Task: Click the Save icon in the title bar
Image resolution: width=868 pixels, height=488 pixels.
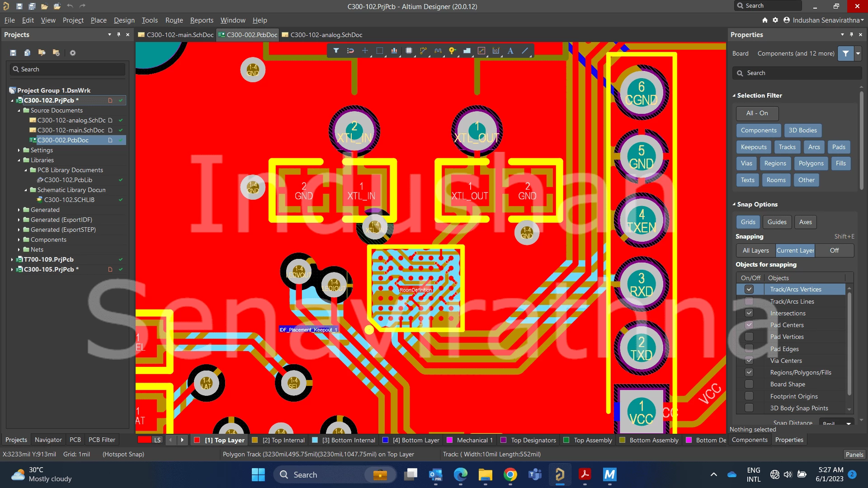Action: coord(19,6)
